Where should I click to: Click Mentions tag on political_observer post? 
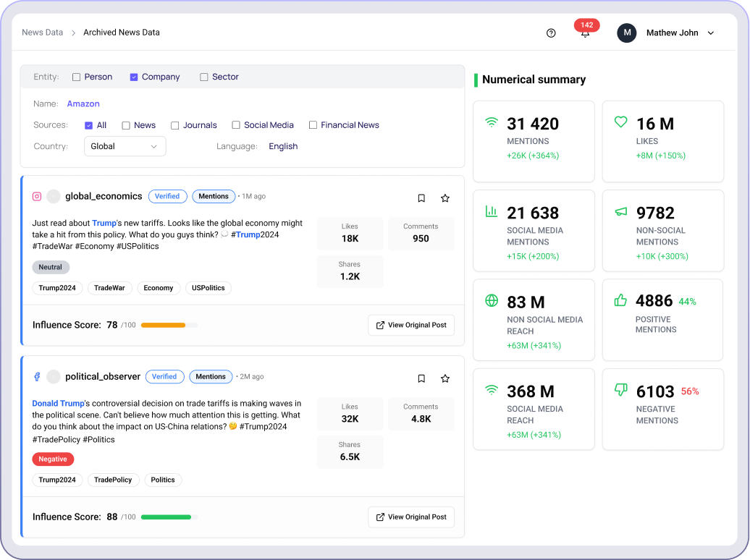tap(211, 377)
